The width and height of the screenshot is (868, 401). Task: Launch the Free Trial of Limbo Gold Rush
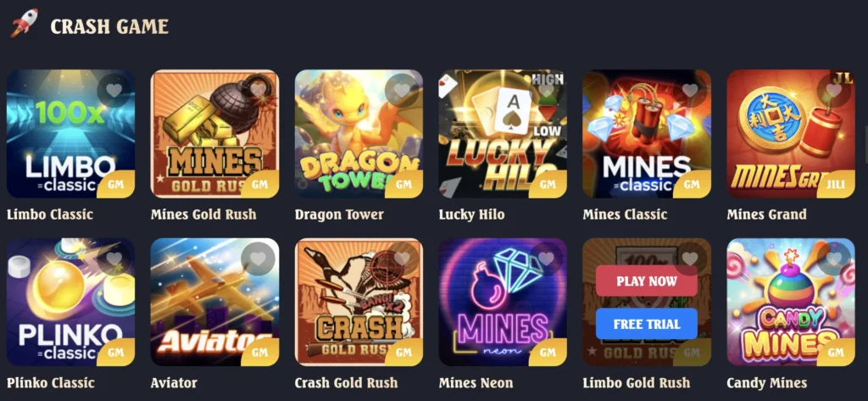click(647, 324)
